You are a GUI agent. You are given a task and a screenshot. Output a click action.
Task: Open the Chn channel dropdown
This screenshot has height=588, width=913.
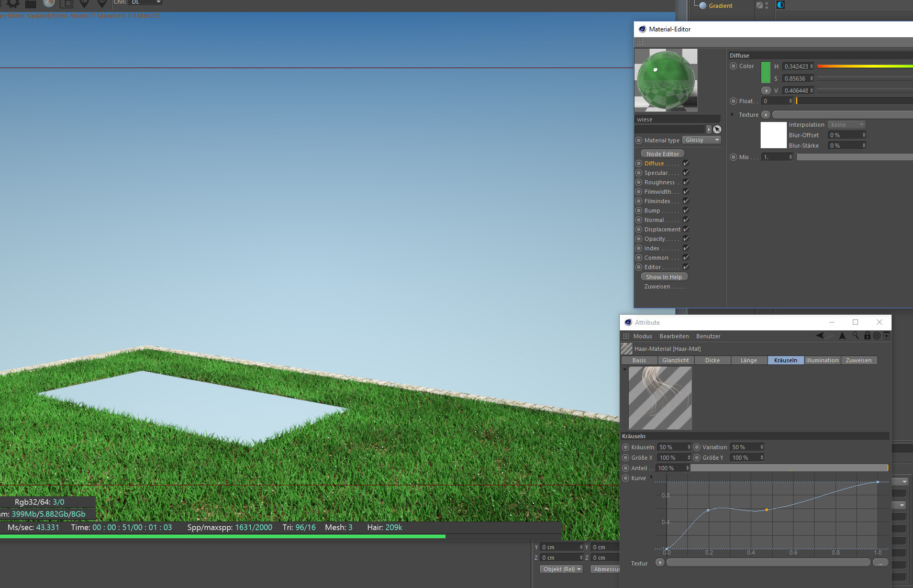pos(146,3)
